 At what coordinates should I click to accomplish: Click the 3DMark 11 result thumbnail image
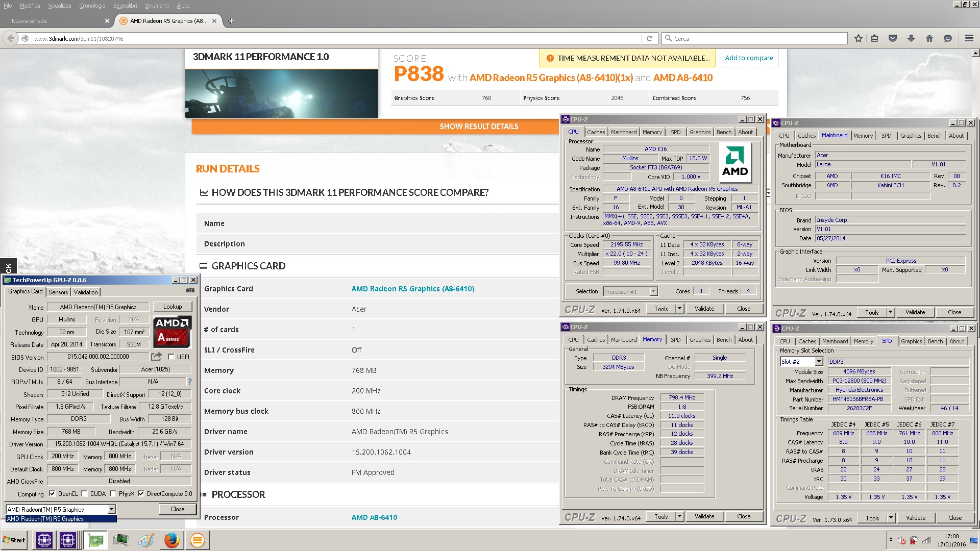click(x=282, y=94)
